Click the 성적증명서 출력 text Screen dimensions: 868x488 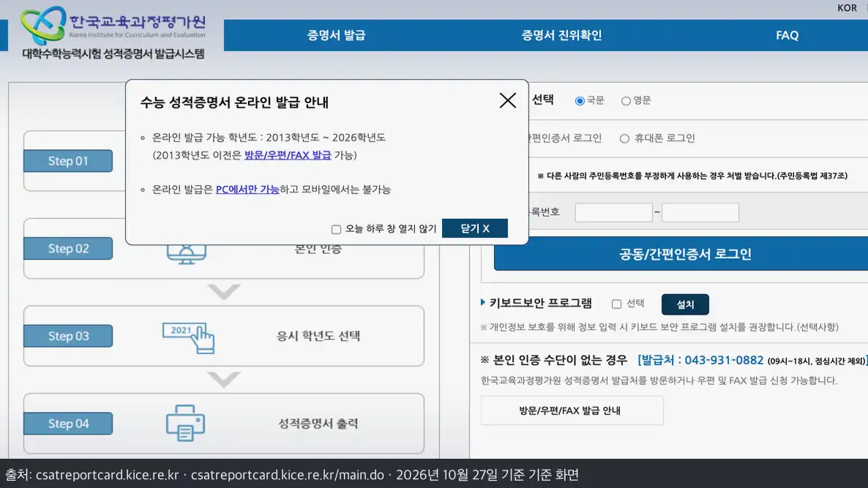[318, 424]
